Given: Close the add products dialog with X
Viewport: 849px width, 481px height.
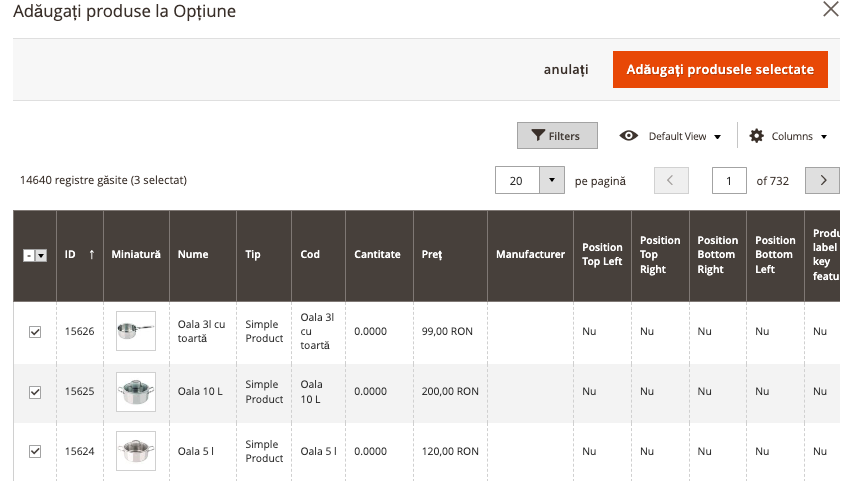Looking at the screenshot, I should click(831, 9).
